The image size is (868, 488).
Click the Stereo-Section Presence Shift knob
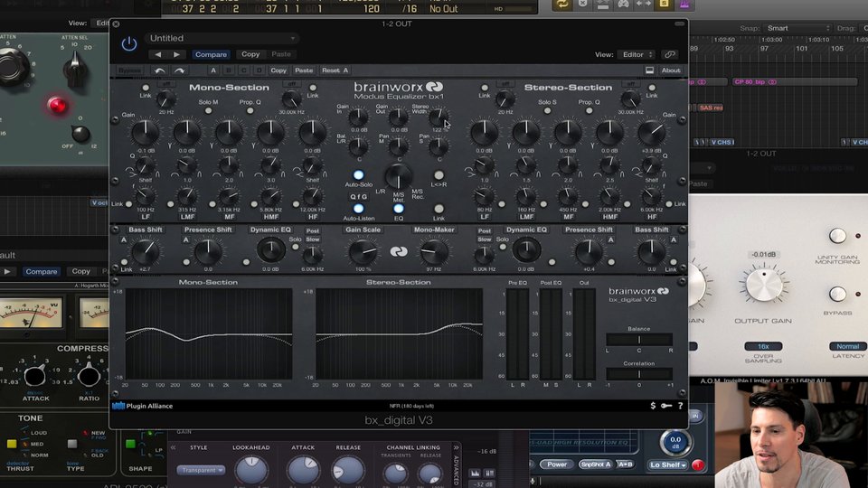pyautogui.click(x=589, y=251)
